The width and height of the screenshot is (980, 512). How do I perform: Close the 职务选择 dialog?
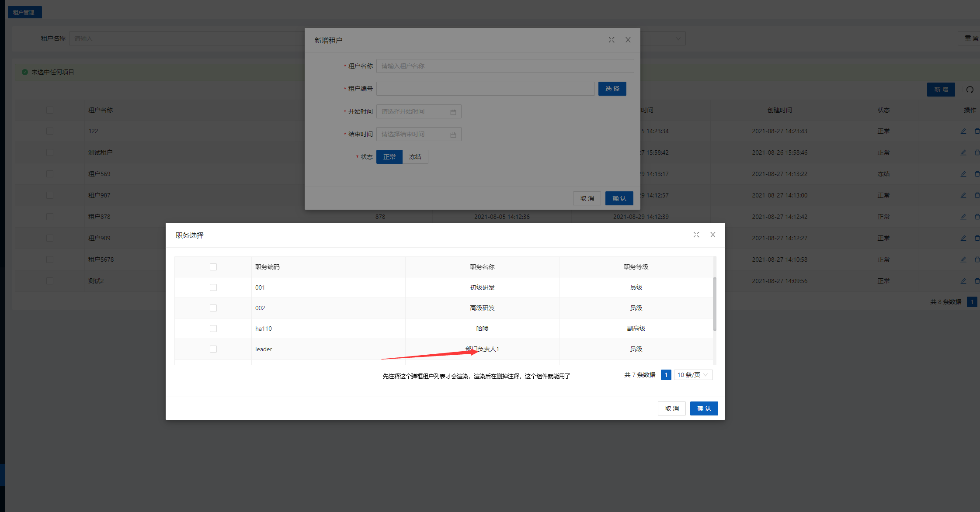click(713, 235)
